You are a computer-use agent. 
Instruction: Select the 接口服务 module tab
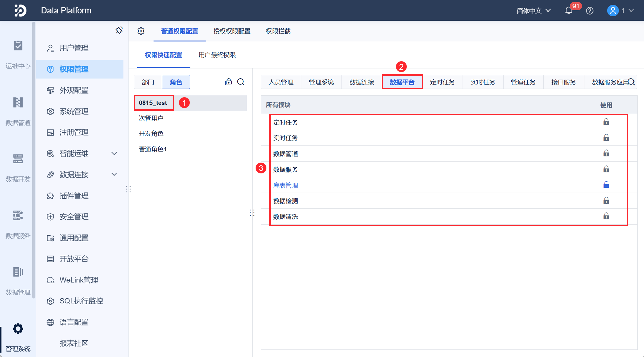564,82
